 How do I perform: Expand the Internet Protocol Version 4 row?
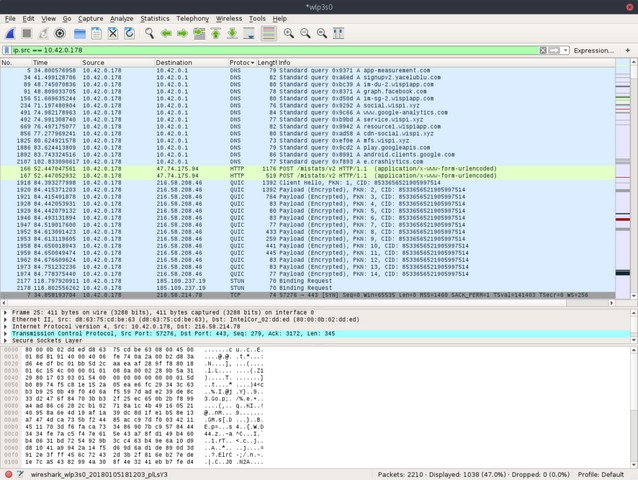(x=5, y=326)
